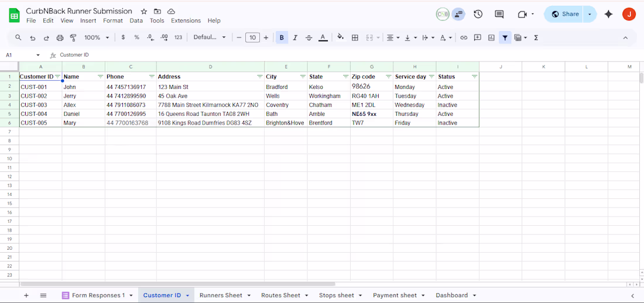Open the text color picker

[x=323, y=37]
